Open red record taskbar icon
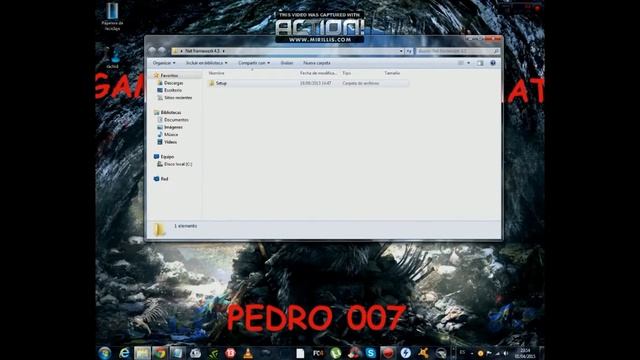Viewport: 640px width, 360px height. (x=388, y=353)
